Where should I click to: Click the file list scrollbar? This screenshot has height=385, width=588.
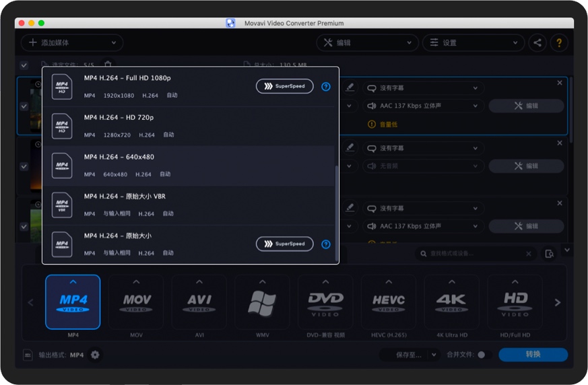(570, 110)
